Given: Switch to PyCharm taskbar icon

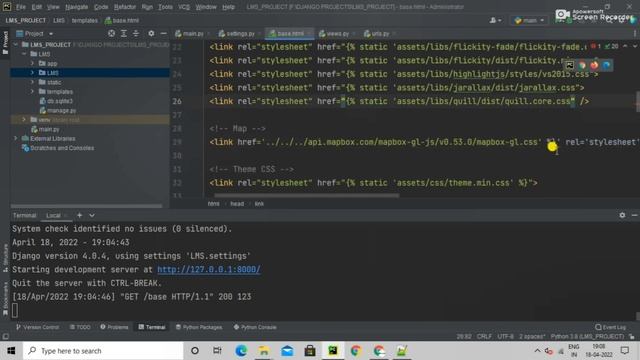Looking at the screenshot, I should [333, 351].
